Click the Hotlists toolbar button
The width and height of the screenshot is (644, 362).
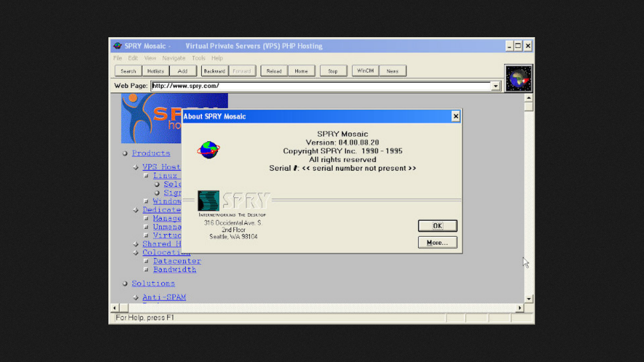pos(156,71)
